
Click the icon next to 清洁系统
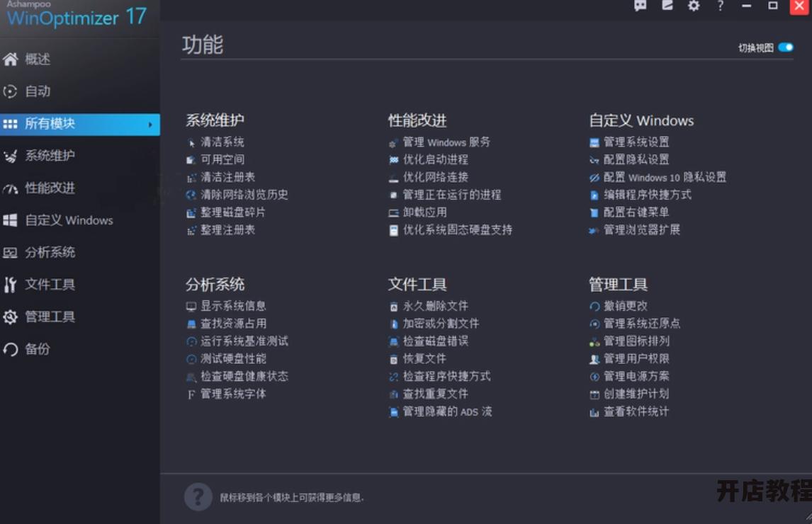tap(191, 143)
